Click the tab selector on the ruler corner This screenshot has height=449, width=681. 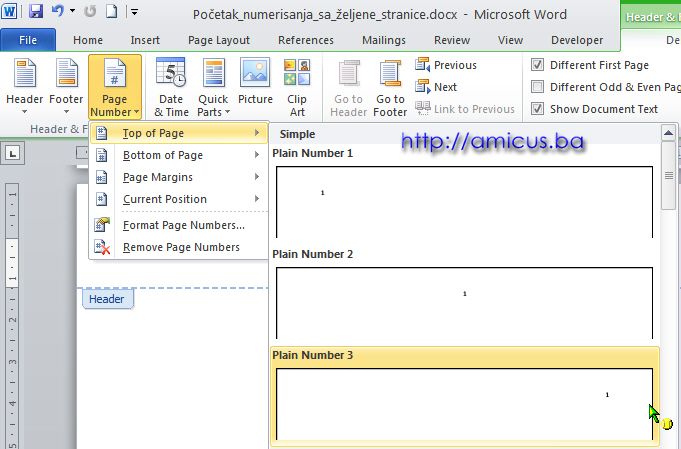point(13,153)
